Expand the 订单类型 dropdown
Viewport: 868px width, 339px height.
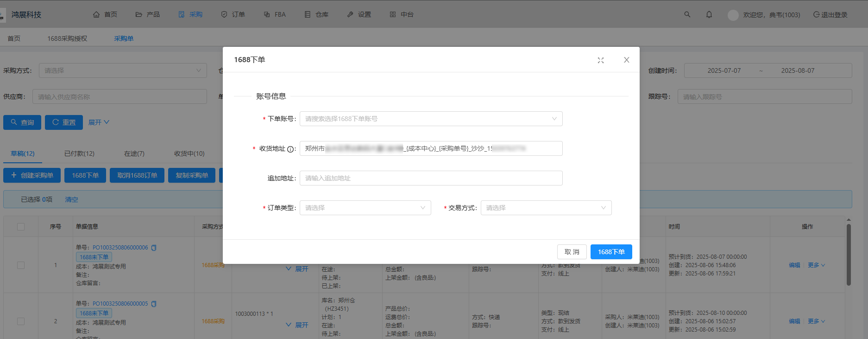click(365, 208)
